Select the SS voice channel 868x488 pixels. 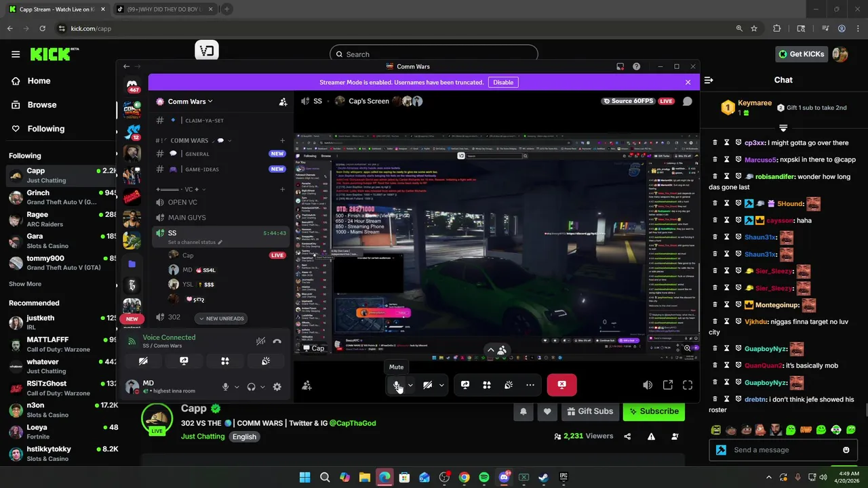220,237
